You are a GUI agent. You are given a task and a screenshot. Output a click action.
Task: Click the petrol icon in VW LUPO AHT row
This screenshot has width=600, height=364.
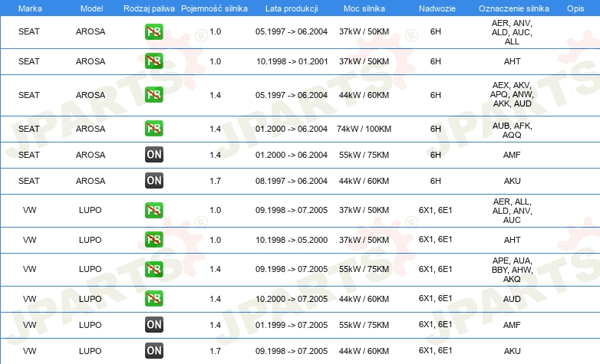tap(154, 240)
